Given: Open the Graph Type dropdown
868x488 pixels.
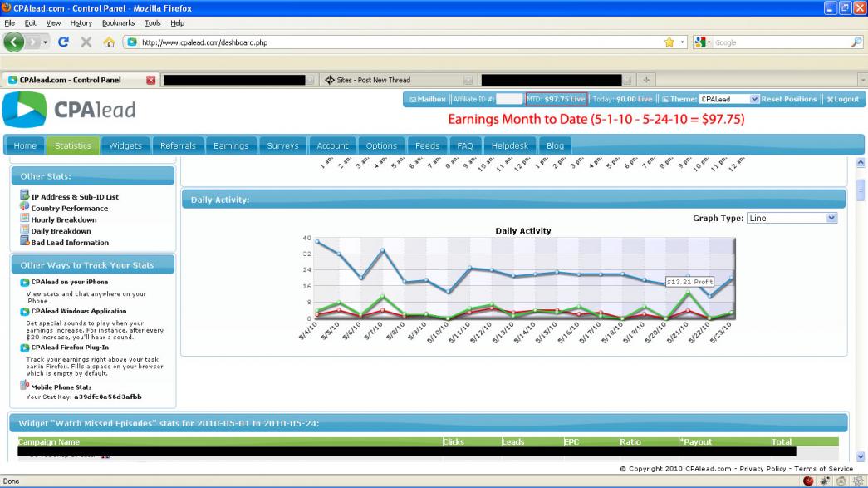Looking at the screenshot, I should pos(792,218).
